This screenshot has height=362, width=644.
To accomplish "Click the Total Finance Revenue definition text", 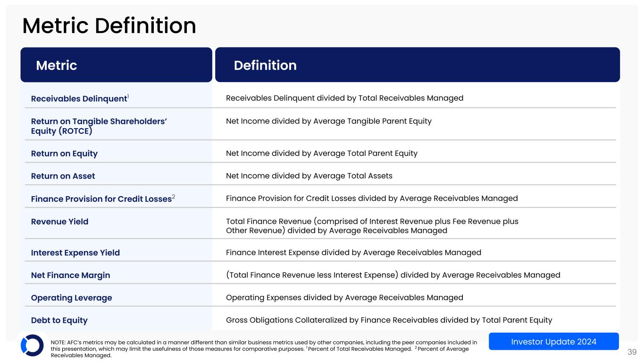I will (x=372, y=226).
